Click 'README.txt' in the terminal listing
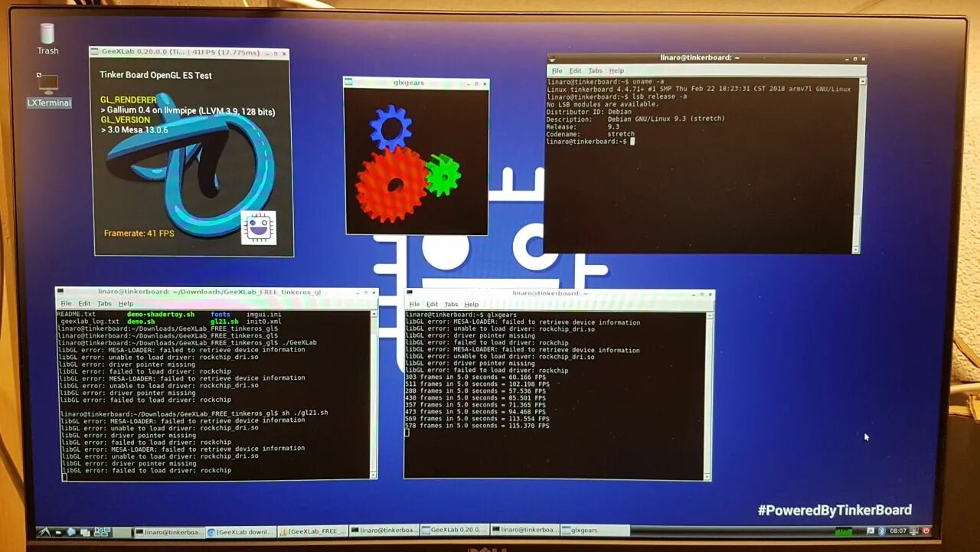Image resolution: width=980 pixels, height=552 pixels. 77,315
